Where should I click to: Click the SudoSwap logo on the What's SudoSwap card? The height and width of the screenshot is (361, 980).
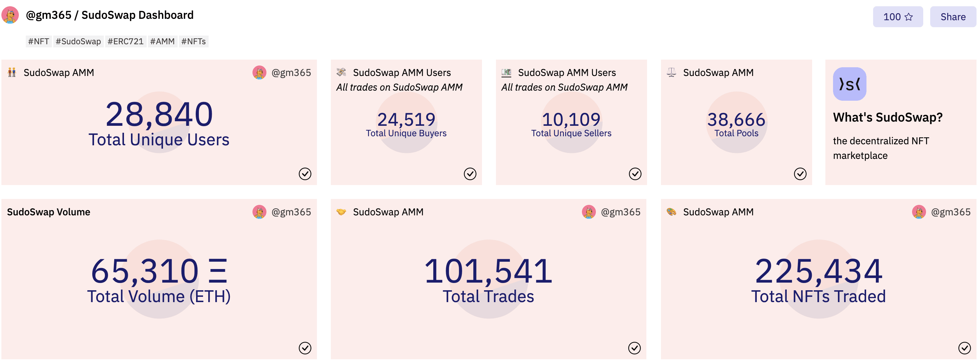pyautogui.click(x=849, y=85)
